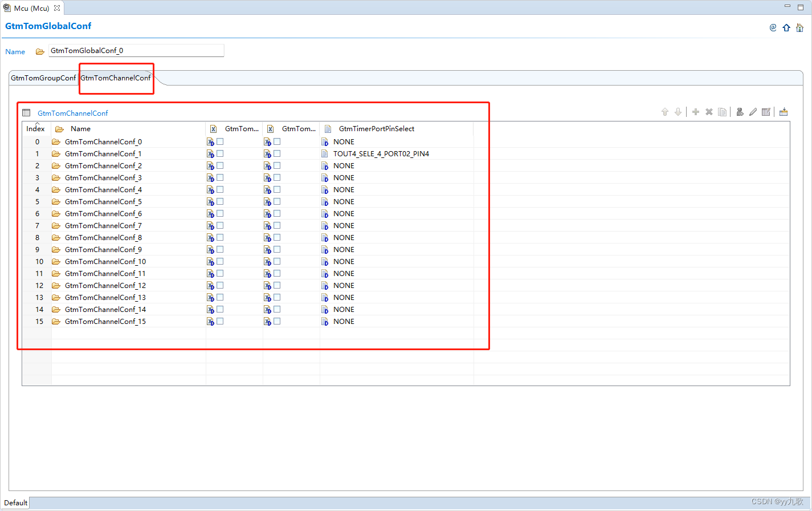Toggle second GtmTom checkbox in GtmTomChannelConf_14 row
This screenshot has width=812, height=511.
[x=277, y=309]
